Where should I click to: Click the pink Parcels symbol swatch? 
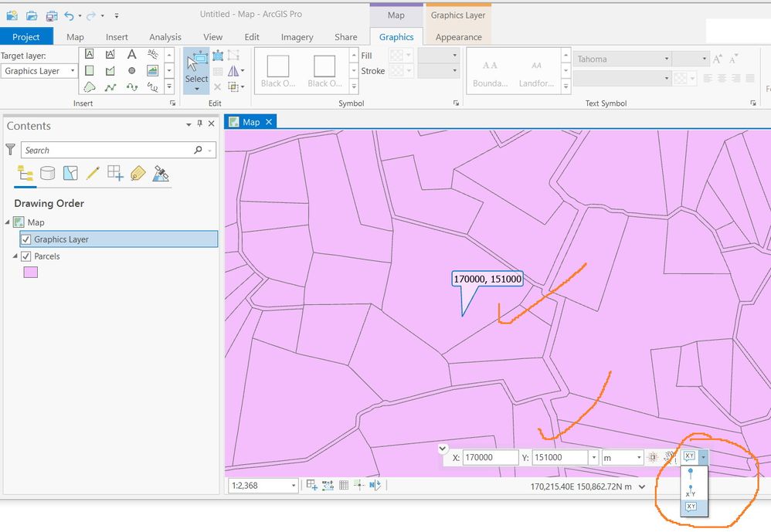(x=31, y=273)
